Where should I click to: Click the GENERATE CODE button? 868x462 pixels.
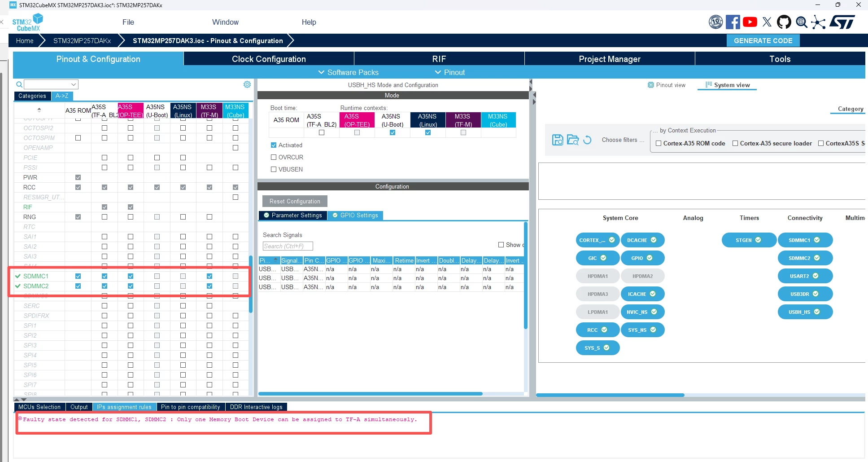point(763,40)
